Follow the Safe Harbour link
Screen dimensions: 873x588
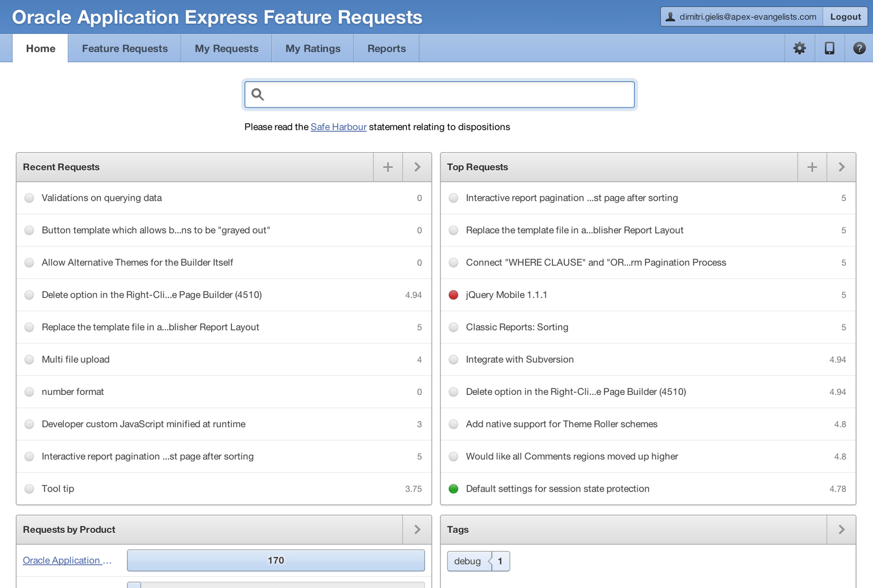[338, 127]
